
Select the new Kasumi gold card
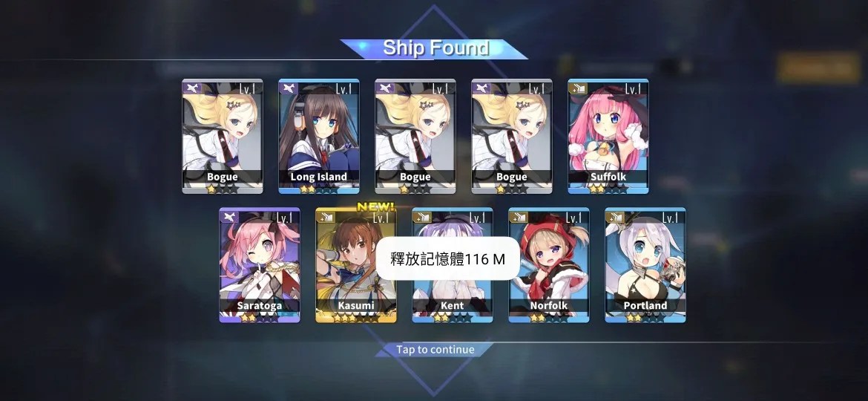[356, 265]
